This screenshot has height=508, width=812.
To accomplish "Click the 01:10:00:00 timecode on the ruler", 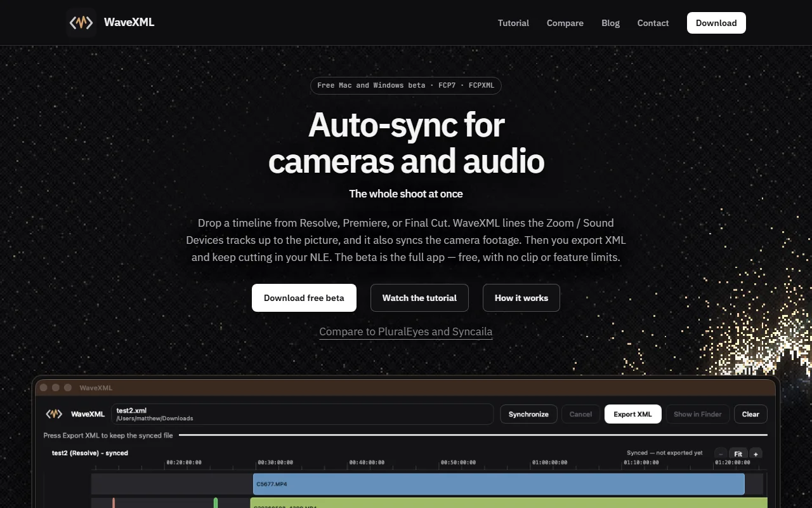I will click(x=641, y=462).
